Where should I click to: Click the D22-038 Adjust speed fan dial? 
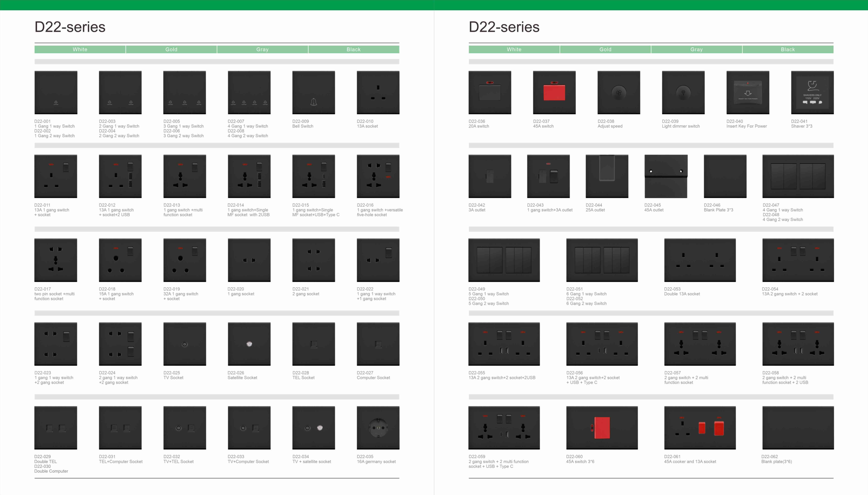[x=619, y=92]
